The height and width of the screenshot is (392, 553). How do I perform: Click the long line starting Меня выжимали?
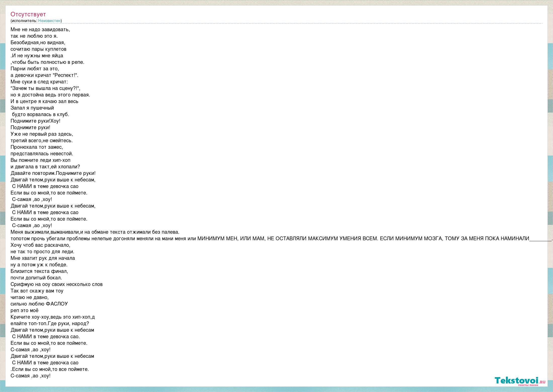click(x=95, y=232)
